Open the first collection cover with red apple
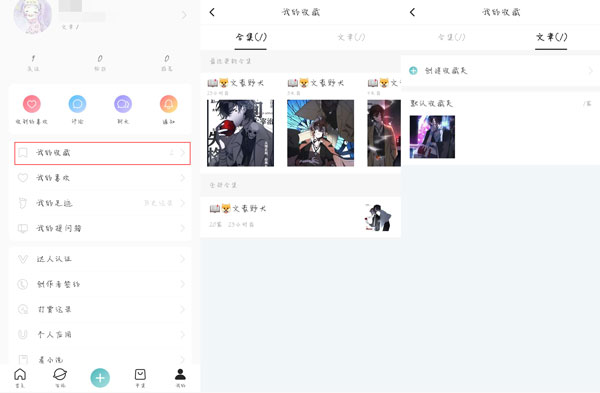600x393 pixels. point(240,133)
